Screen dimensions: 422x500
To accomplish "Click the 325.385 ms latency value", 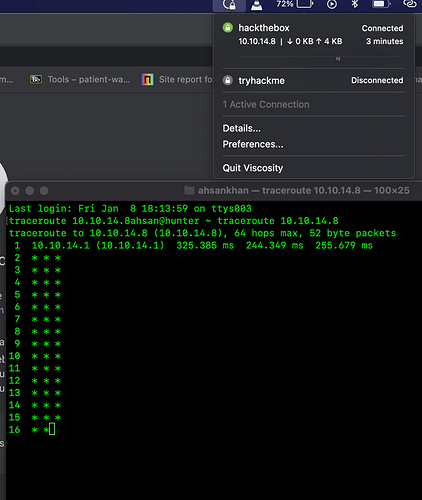I will coord(205,245).
